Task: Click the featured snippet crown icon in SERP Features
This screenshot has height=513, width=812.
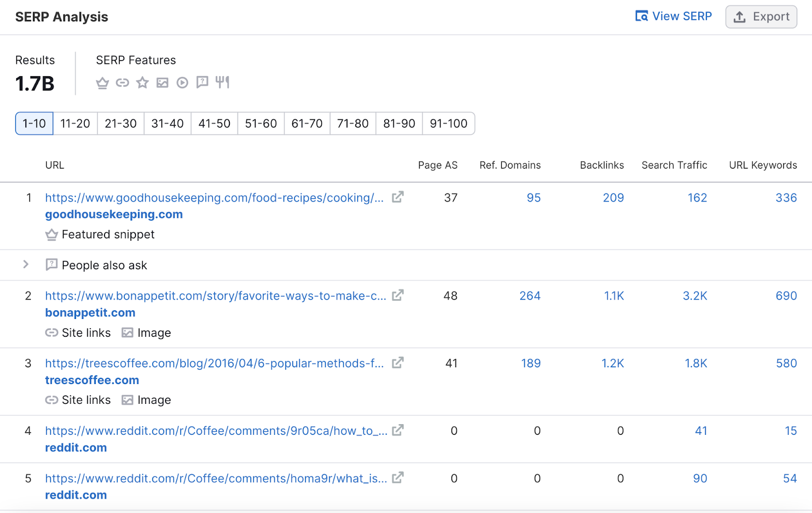Action: point(103,83)
